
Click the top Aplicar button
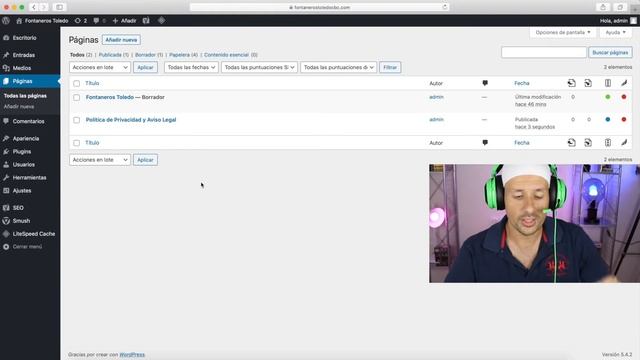[145, 67]
